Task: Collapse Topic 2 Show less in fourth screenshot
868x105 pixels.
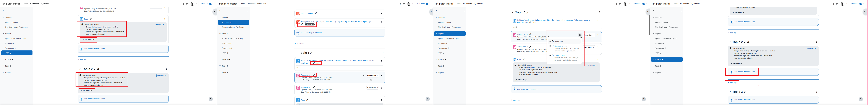Action: pyautogui.click(x=812, y=49)
